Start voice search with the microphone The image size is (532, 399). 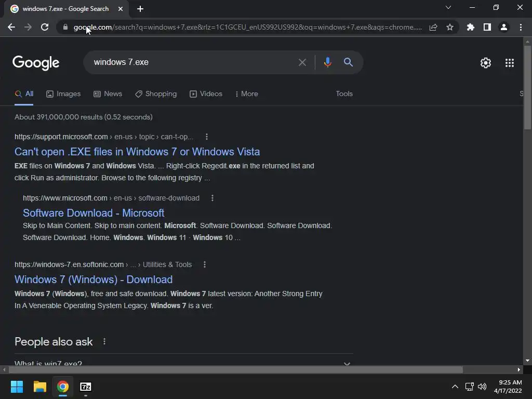tap(327, 62)
